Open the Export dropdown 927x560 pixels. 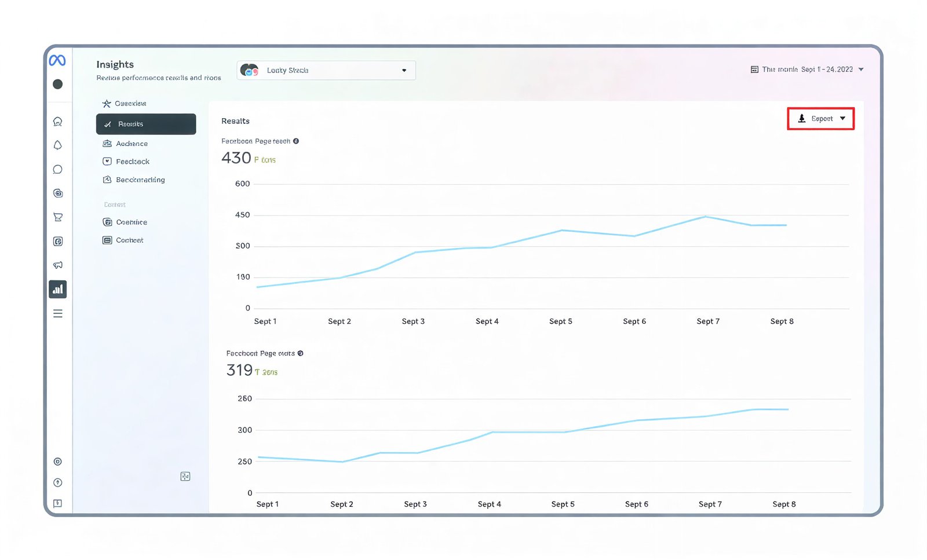click(820, 119)
